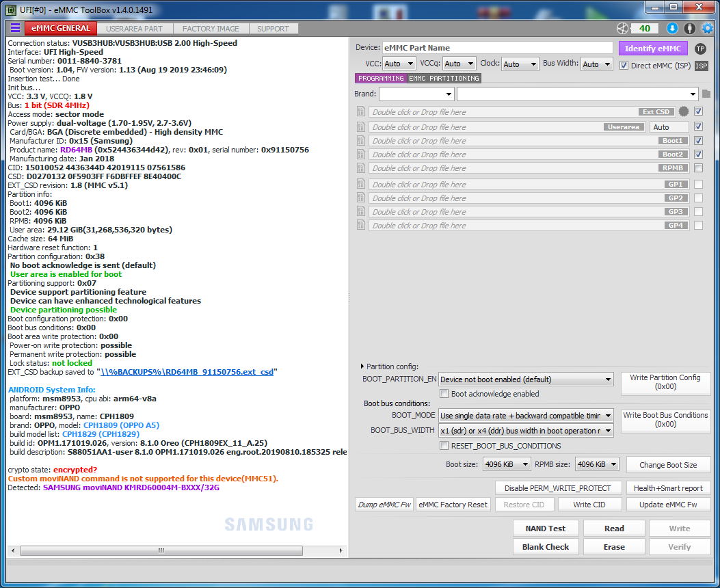The image size is (720, 588).
Task: Check RESET_BOOT_BUS_CONDITIONS option
Action: coord(444,445)
